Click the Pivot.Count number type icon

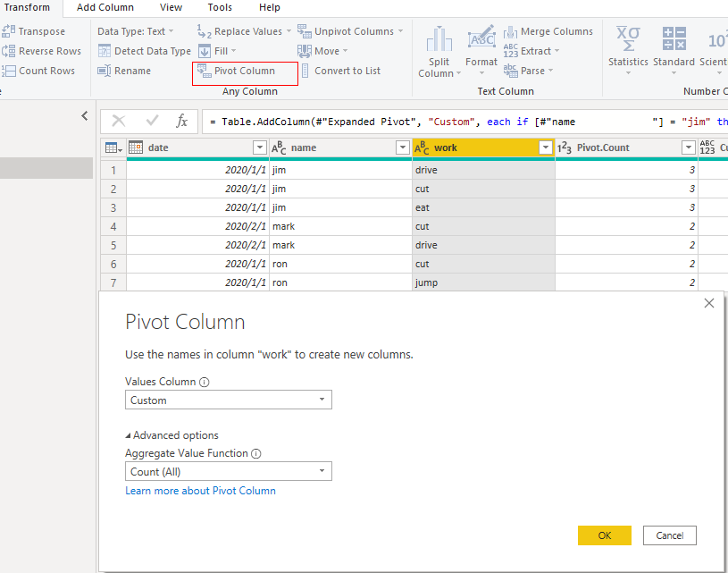[565, 147]
